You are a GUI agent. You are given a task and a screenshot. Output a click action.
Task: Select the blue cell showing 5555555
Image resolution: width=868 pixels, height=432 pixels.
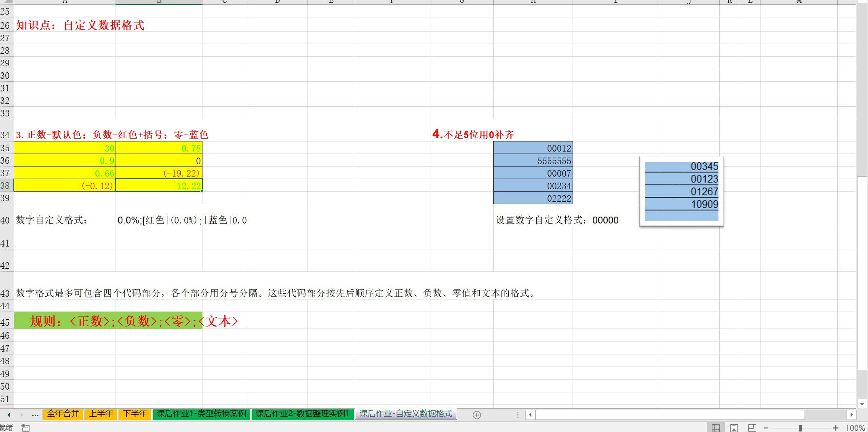[x=533, y=160]
